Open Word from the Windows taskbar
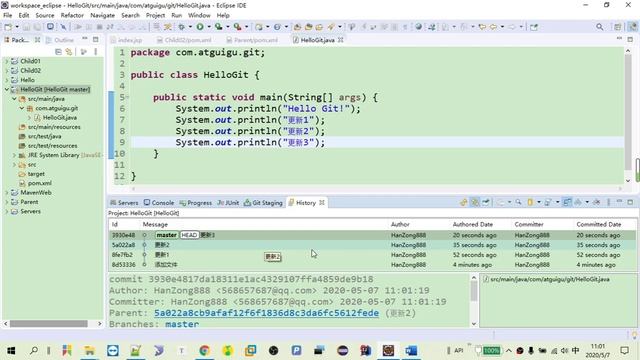Screen dimensions: 640x360 (411, 350)
